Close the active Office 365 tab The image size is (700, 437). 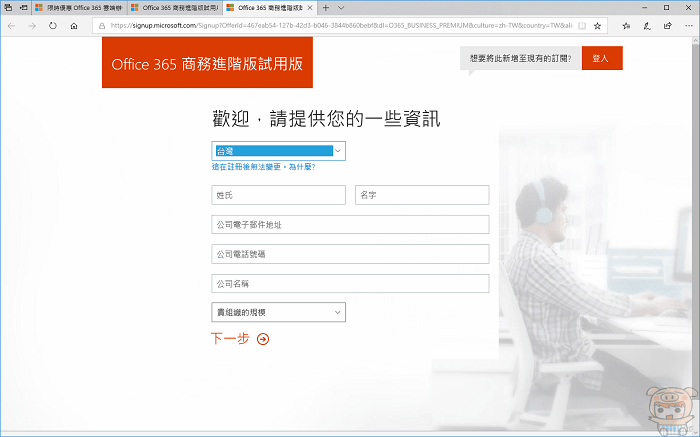310,8
